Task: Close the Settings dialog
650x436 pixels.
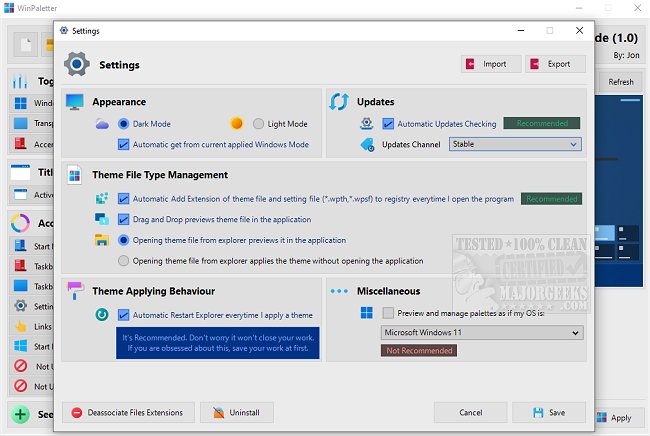Action: [579, 30]
